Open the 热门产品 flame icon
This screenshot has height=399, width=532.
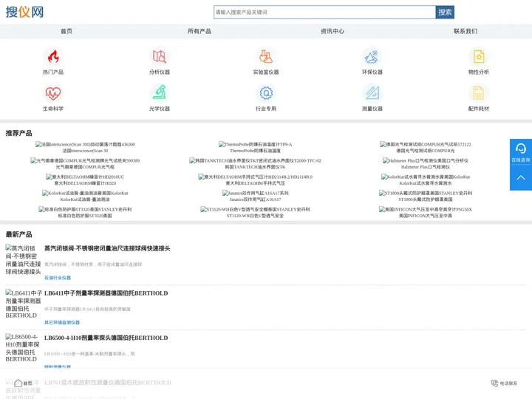(53, 57)
